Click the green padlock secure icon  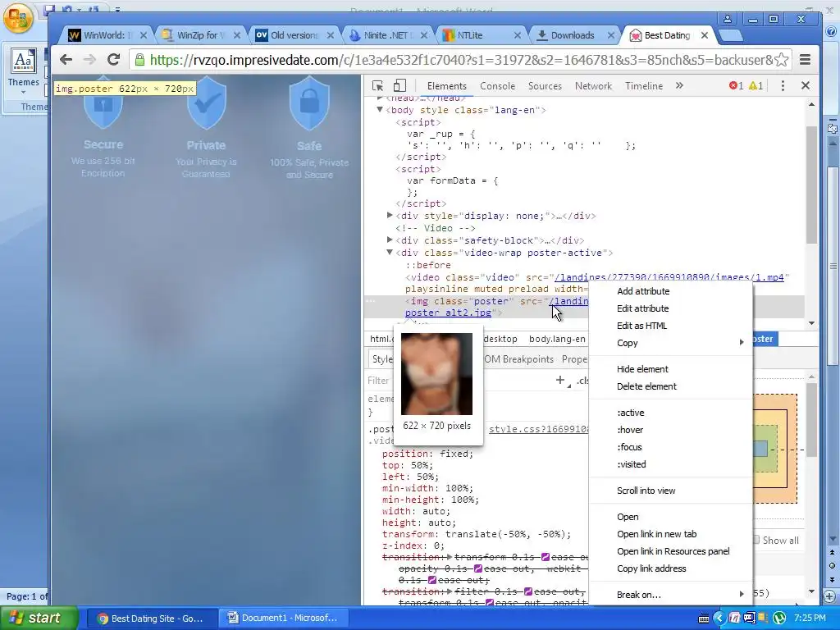pos(139,59)
